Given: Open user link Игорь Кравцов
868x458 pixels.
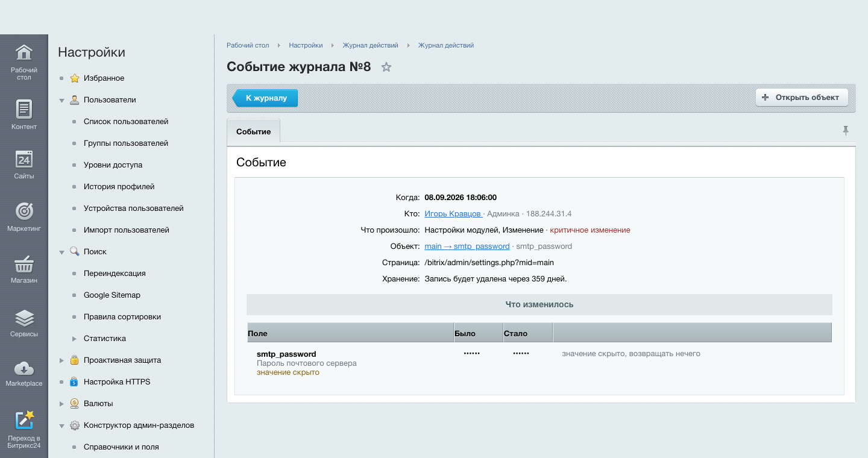Looking at the screenshot, I should [x=453, y=213].
